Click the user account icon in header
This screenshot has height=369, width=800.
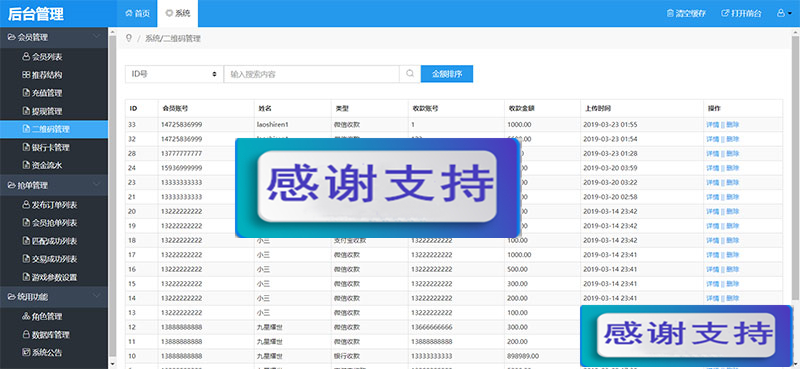point(781,13)
